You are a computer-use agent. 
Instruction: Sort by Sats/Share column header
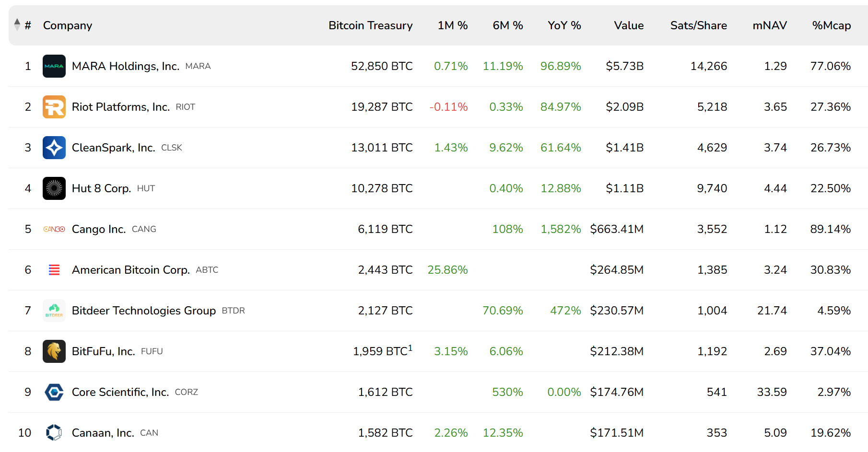click(x=698, y=25)
